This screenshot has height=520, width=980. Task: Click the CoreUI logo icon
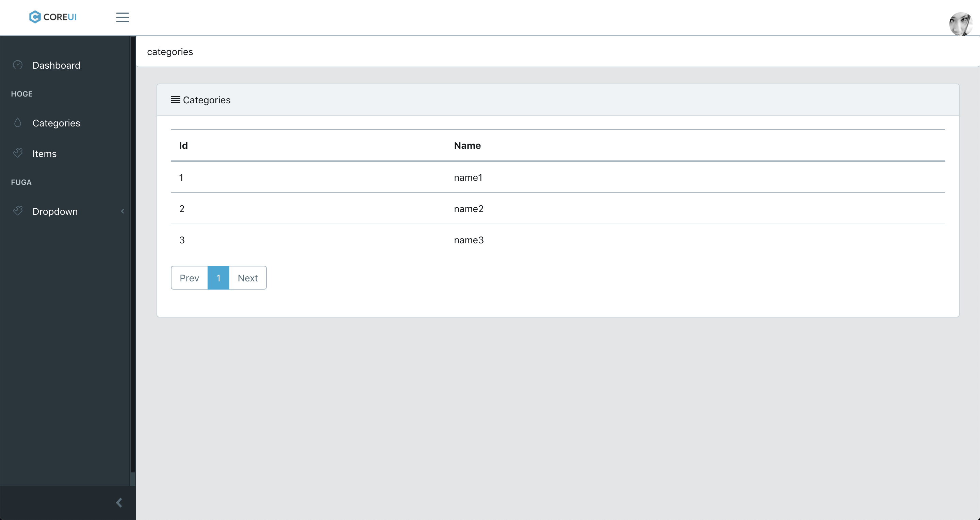coord(35,17)
